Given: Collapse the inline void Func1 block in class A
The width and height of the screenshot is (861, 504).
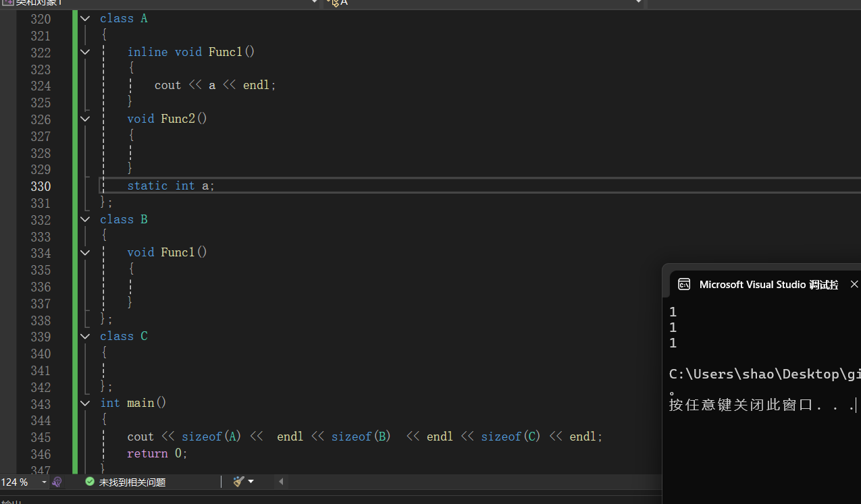Looking at the screenshot, I should pyautogui.click(x=85, y=52).
